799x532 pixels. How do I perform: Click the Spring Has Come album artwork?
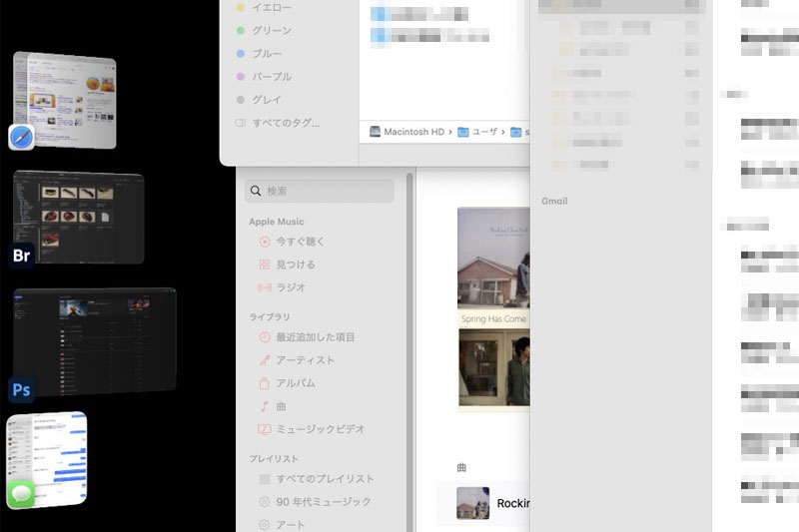click(x=493, y=307)
